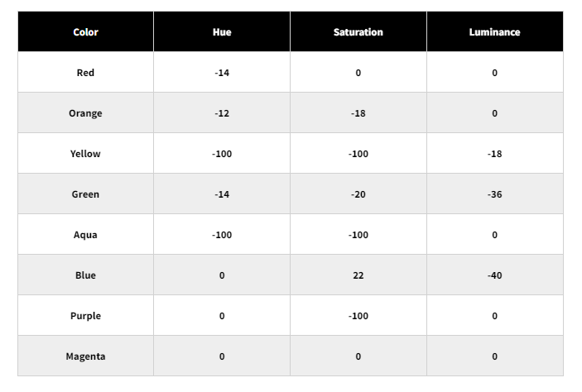
Task: Select the Magenta row label
Action: click(85, 356)
